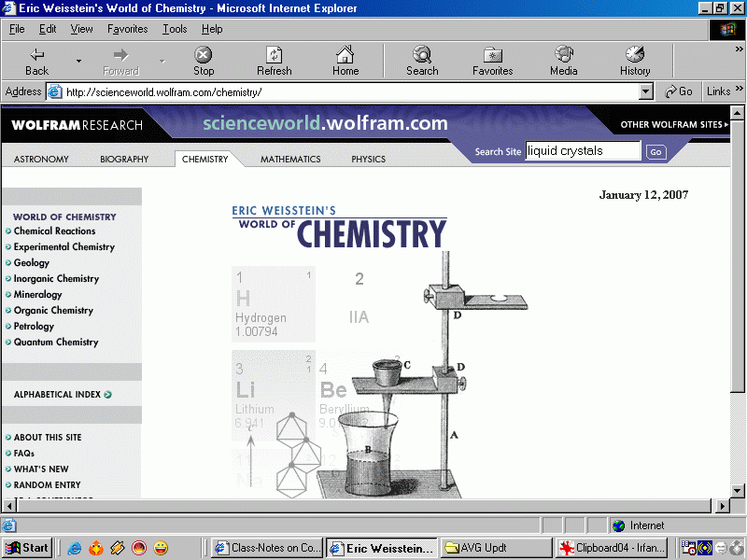Open the Search toolbar button
747x560 pixels.
coord(422,62)
